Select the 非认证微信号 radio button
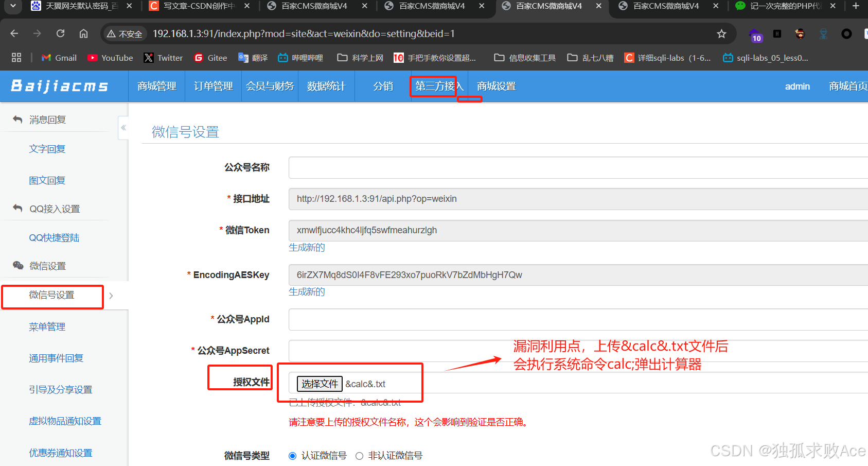 click(359, 456)
